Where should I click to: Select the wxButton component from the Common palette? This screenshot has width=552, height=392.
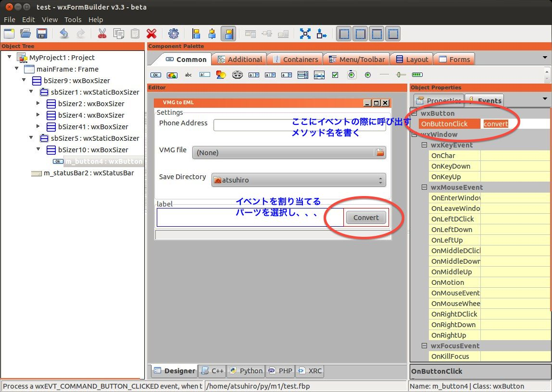coord(156,74)
